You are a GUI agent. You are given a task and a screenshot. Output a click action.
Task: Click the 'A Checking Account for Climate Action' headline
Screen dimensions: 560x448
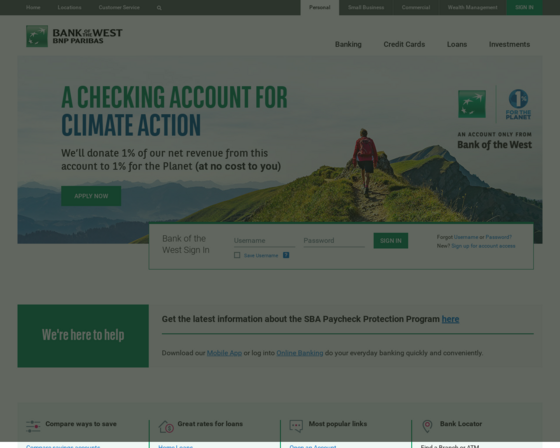pos(174,111)
